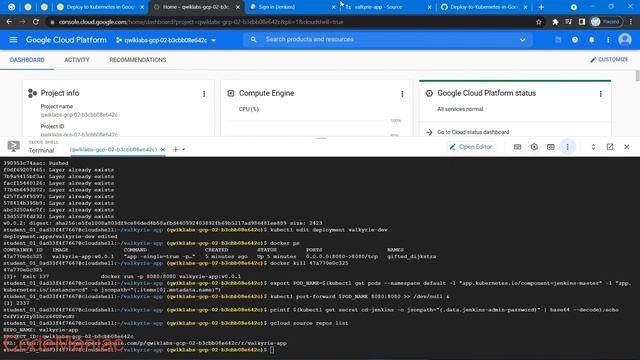Open the reading list icon
Image resolution: width=640 pixels, height=360 pixels.
[x=569, y=22]
